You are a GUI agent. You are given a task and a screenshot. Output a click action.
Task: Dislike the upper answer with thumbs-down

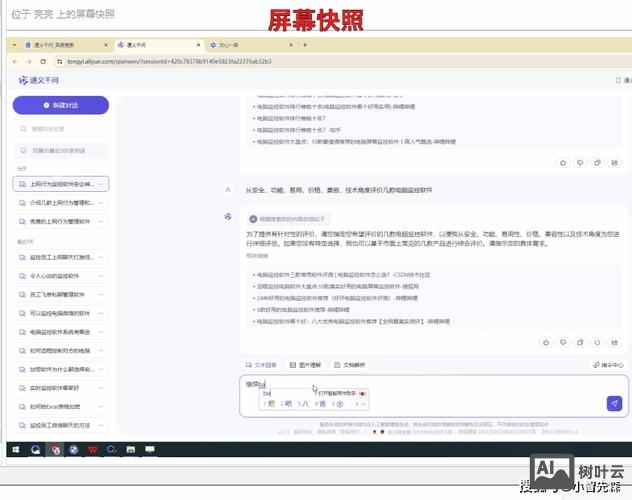[x=580, y=163]
